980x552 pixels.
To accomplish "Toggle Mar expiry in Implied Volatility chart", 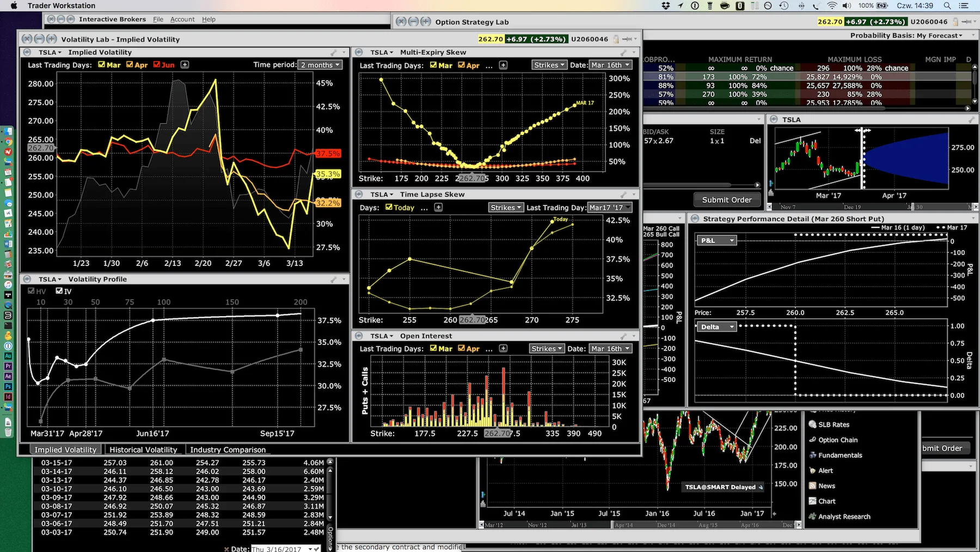I will coord(101,64).
